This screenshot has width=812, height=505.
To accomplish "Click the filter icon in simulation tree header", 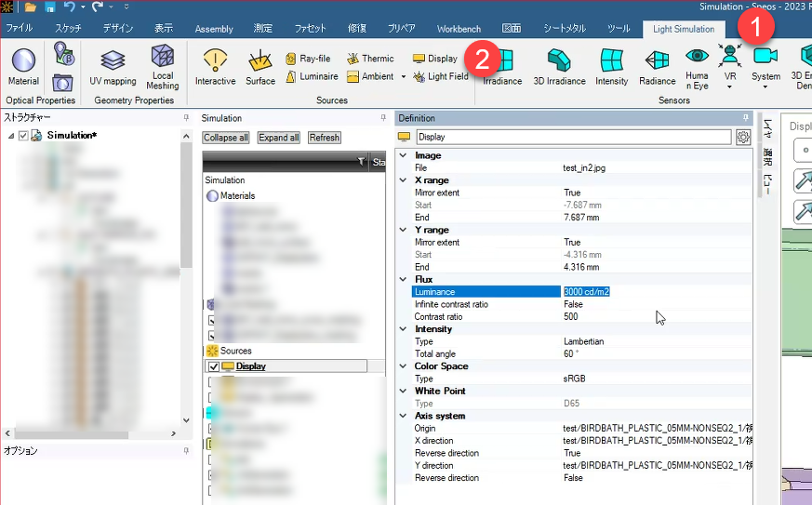I will 361,162.
